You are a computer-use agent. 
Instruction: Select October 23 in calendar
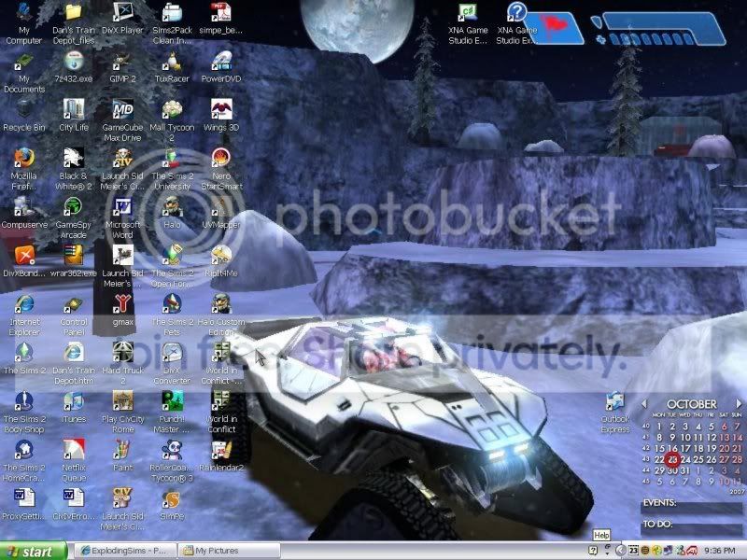coord(672,459)
